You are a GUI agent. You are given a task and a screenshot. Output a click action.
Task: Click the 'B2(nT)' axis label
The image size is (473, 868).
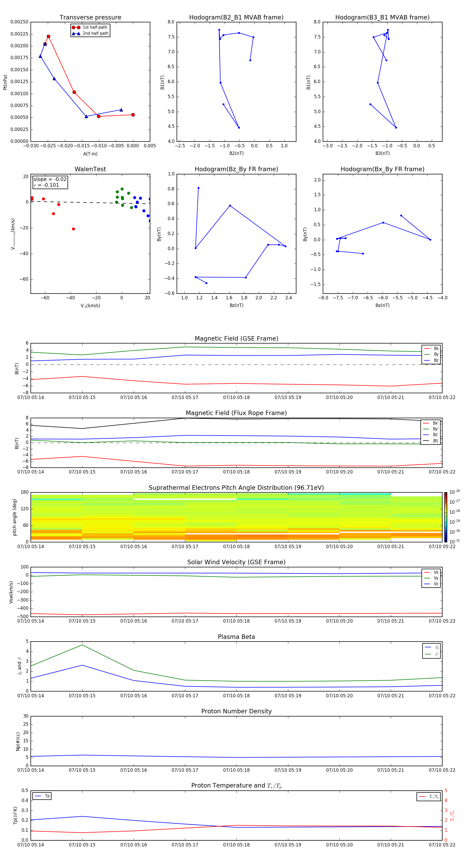pos(236,153)
